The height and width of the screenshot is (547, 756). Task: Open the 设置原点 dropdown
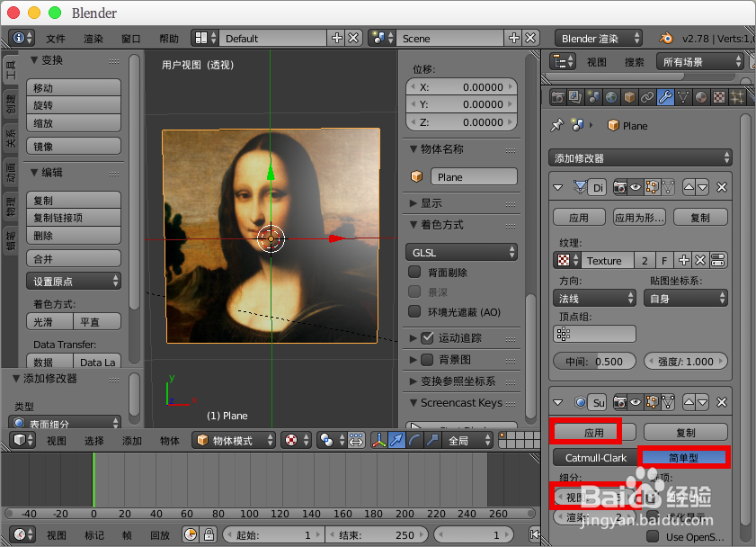point(74,282)
